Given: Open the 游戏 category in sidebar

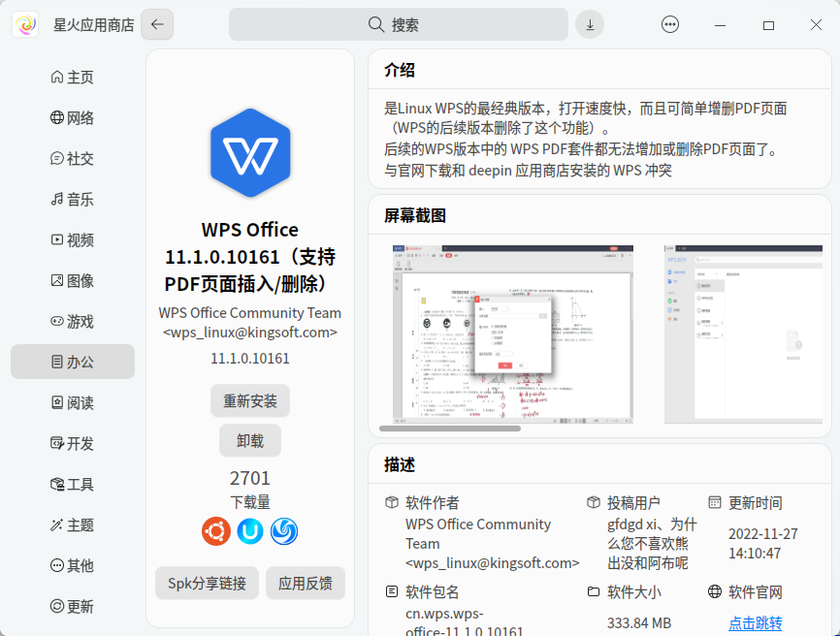Looking at the screenshot, I should point(72,321).
